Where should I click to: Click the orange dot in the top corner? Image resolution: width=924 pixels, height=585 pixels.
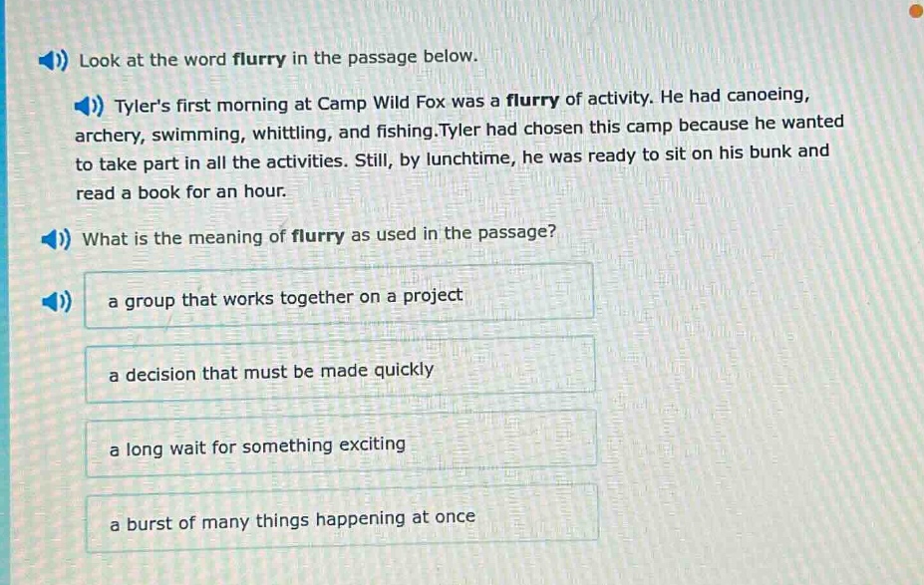click(915, 11)
